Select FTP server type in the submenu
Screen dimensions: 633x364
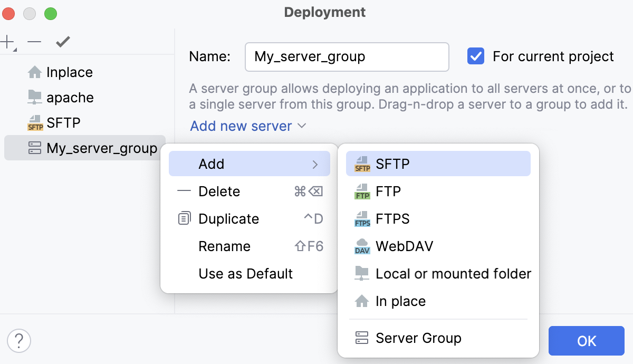coord(388,191)
